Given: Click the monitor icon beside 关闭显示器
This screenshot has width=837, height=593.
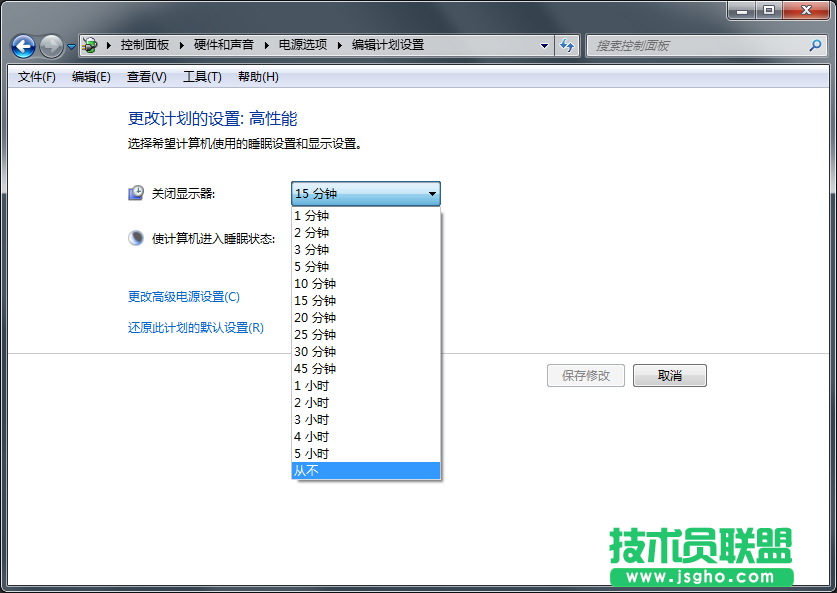Looking at the screenshot, I should pyautogui.click(x=135, y=192).
